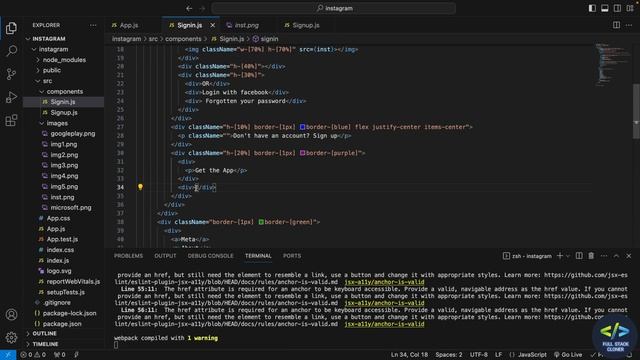This screenshot has width=640, height=360.
Task: Click Ln 34, Col 18 cursor position
Action: click(409, 355)
